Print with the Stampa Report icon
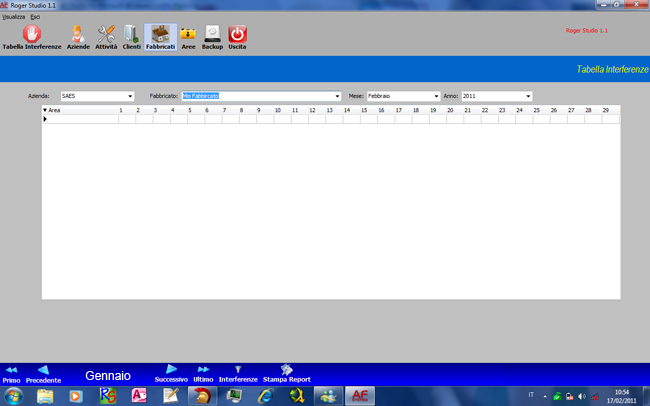 (286, 374)
